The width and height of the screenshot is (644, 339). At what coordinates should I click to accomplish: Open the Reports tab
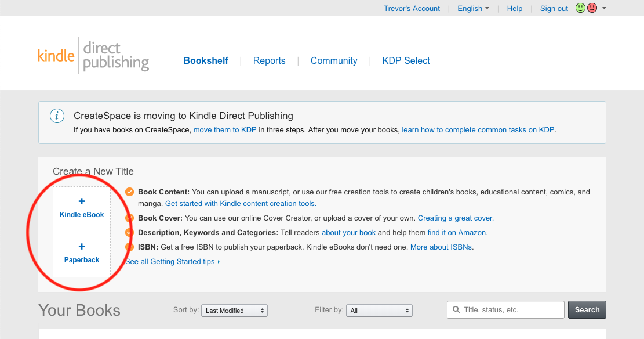coord(269,61)
